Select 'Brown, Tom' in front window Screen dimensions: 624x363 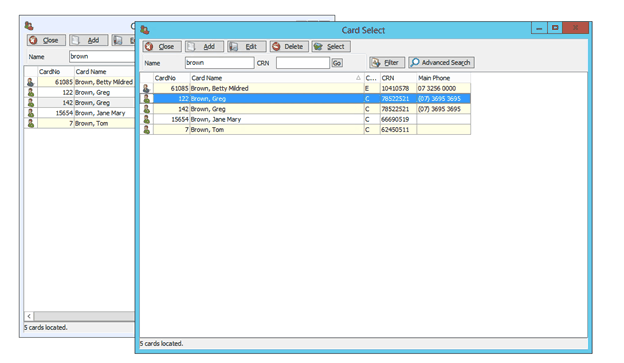pyautogui.click(x=207, y=130)
